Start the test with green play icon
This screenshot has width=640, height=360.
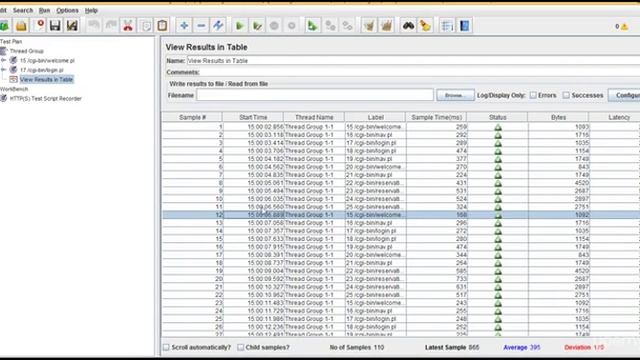pos(240,26)
